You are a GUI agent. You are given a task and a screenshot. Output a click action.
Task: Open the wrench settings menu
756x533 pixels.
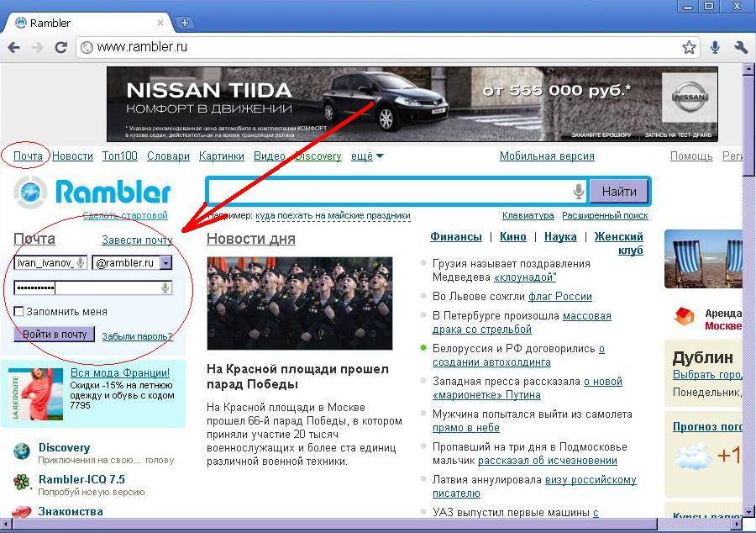pyautogui.click(x=741, y=47)
